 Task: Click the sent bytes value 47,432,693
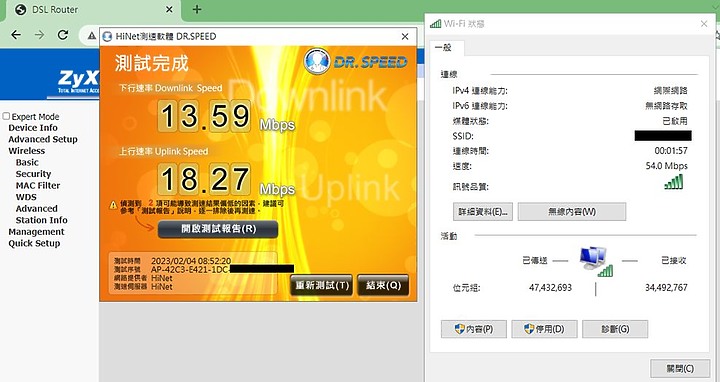pyautogui.click(x=550, y=287)
